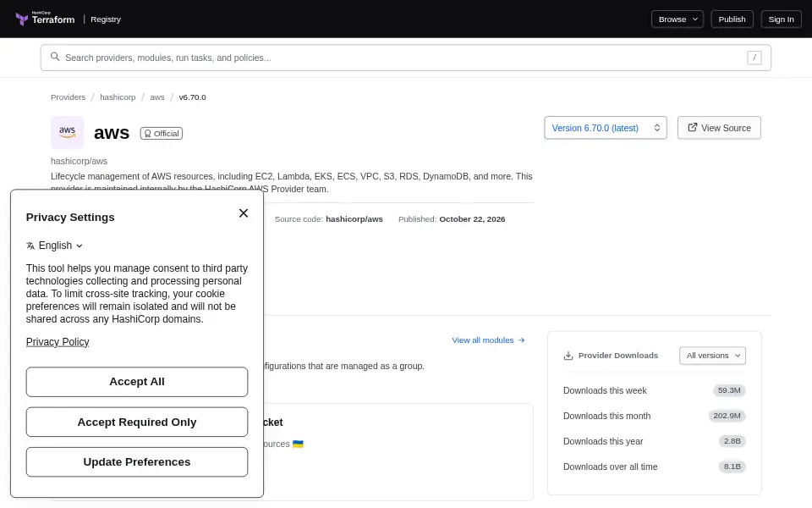Click the hashicorp/aws source code link

[354, 219]
